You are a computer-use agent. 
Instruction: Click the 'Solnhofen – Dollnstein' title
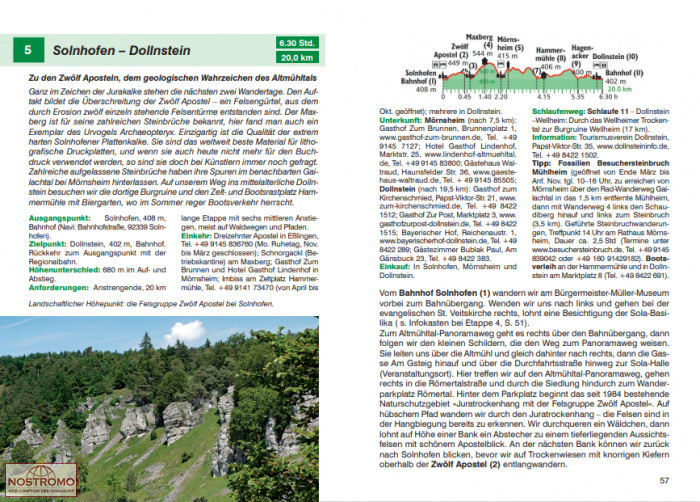point(121,50)
